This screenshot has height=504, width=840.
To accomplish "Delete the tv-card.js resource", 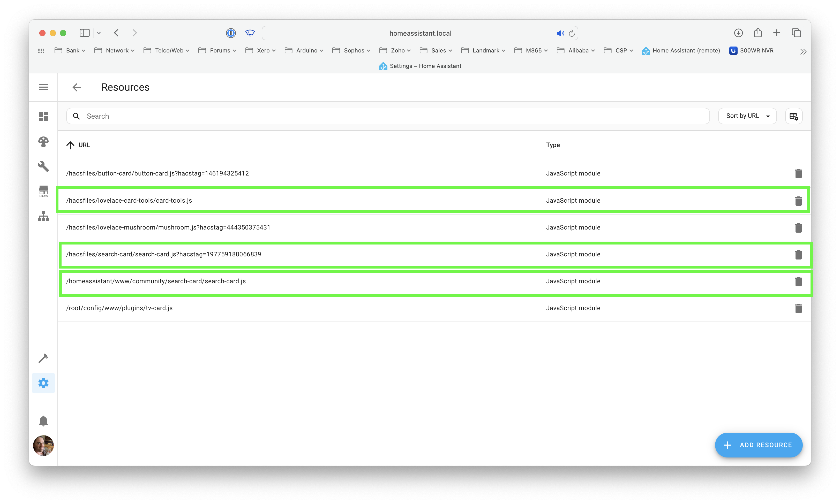I will coord(798,308).
